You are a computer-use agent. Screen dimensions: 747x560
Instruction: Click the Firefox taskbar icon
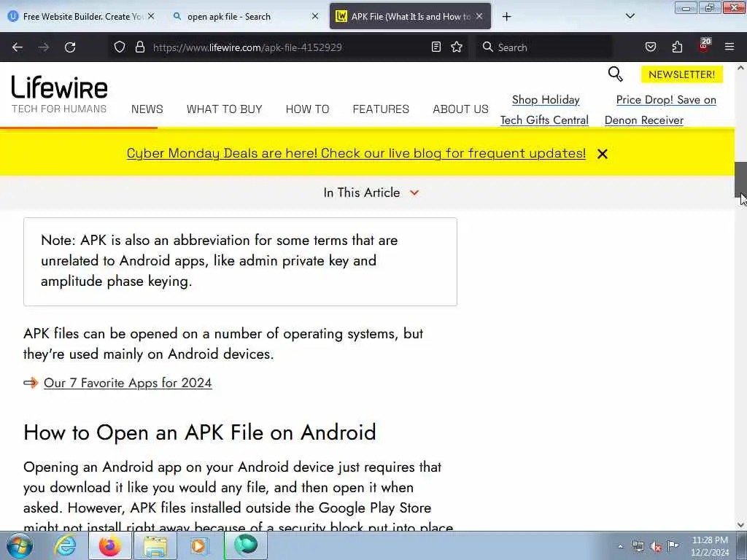point(110,545)
